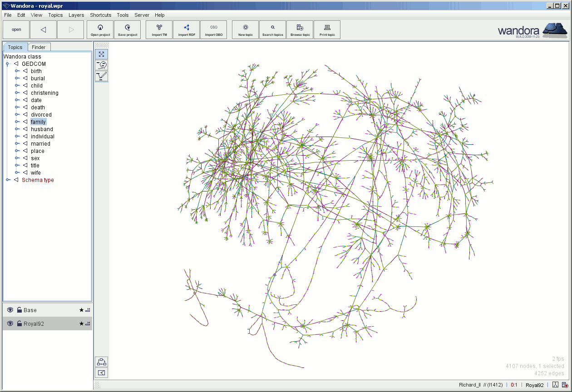Expand the Schema type tree node
The image size is (572, 392).
(x=8, y=180)
